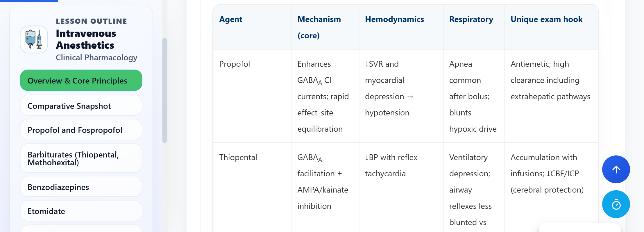This screenshot has width=644, height=232.
Task: Click the Mechanism (core) column header
Action: click(319, 27)
